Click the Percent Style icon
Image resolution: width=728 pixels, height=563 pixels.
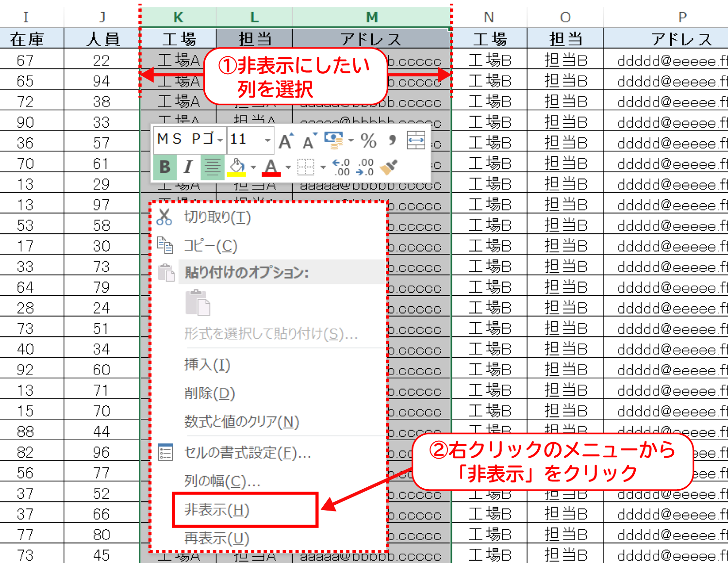[368, 140]
